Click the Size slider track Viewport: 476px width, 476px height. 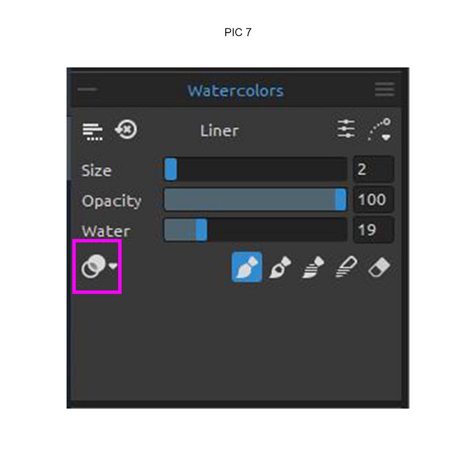pos(255,170)
